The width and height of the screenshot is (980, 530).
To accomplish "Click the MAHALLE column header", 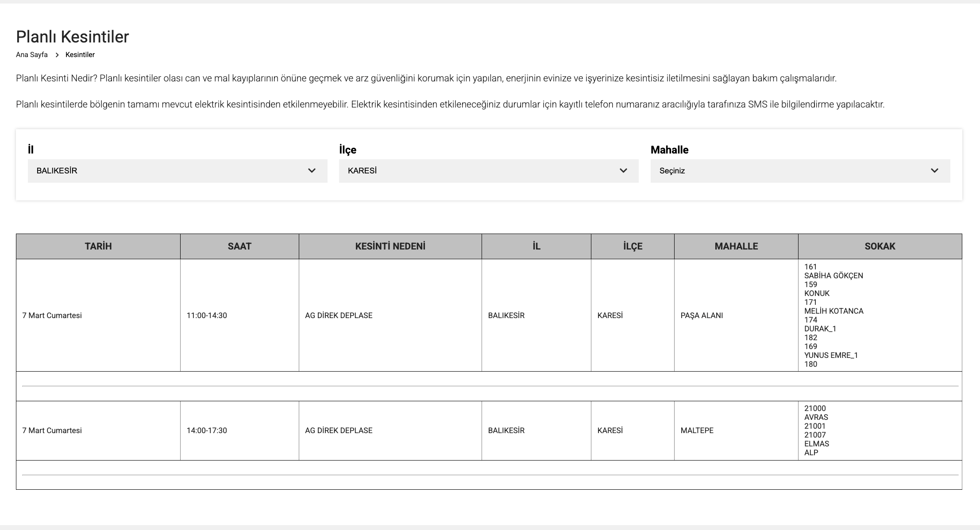I will point(736,246).
